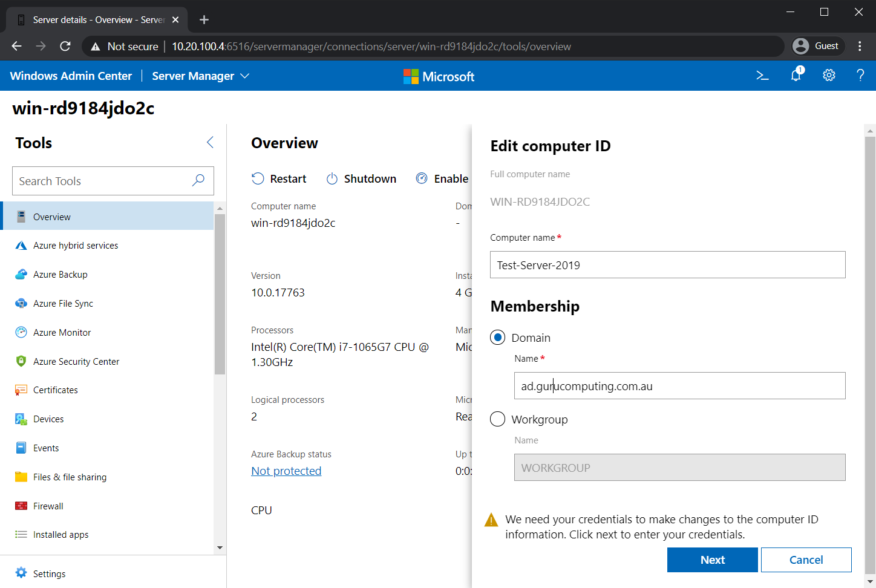
Task: Open the Certificates tool icon
Action: tap(21, 390)
